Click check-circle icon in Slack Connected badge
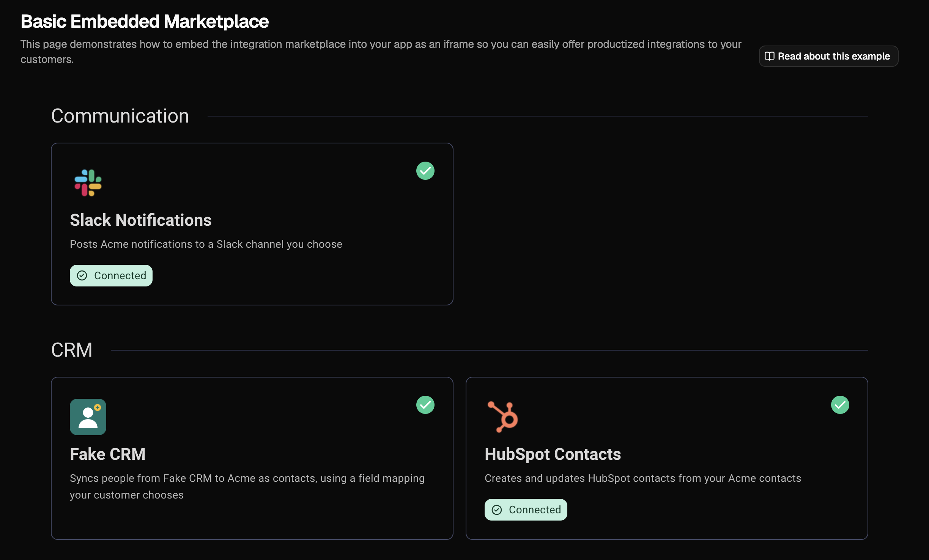 (82, 275)
